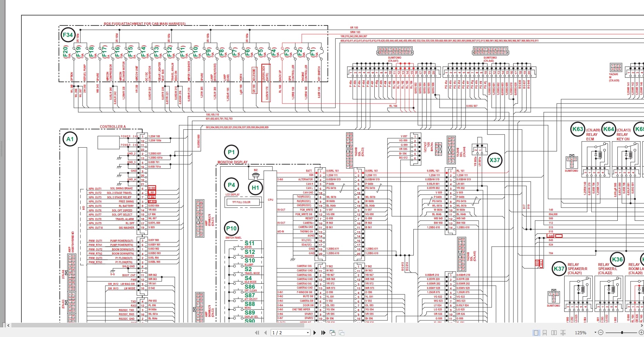Click the 125% zoom percentage label
This screenshot has height=337, width=644.
pyautogui.click(x=580, y=333)
